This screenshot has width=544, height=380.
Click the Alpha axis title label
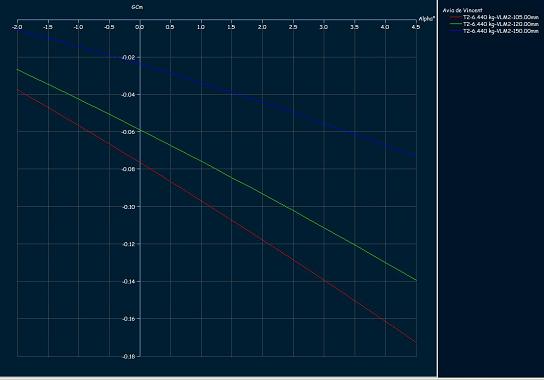[x=426, y=19]
